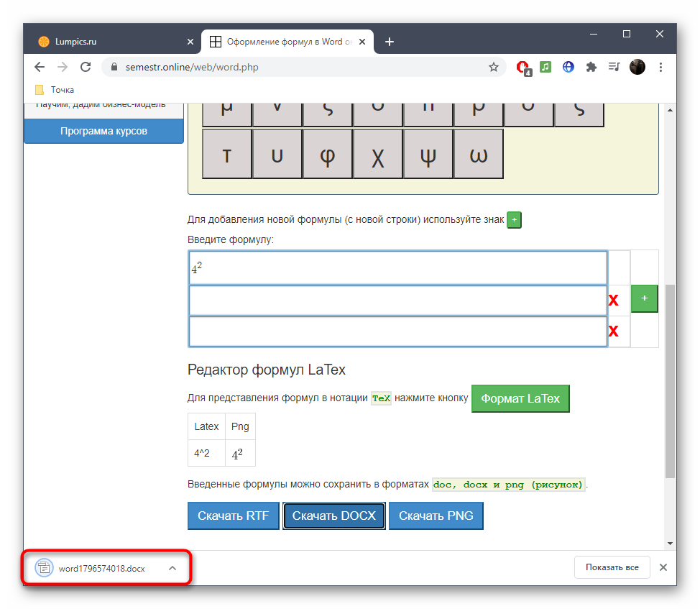This screenshot has width=700, height=609.
Task: Add a new formula row with plus button
Action: coord(644,298)
